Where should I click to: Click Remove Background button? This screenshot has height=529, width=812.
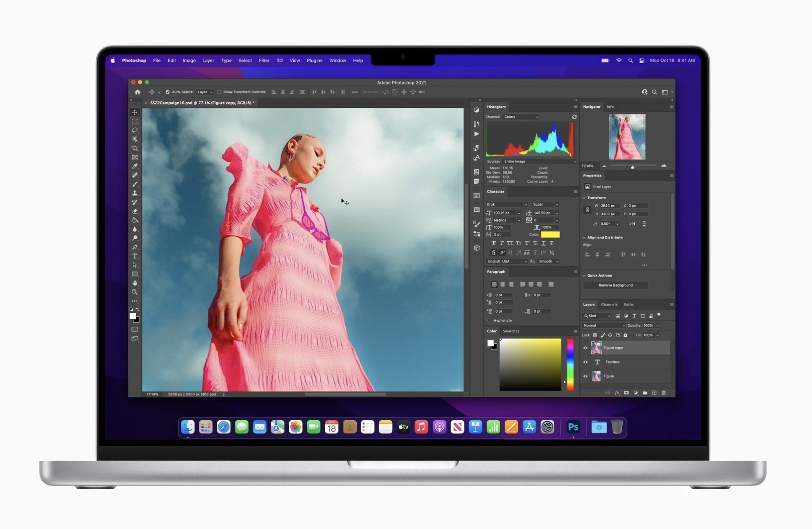pyautogui.click(x=616, y=285)
